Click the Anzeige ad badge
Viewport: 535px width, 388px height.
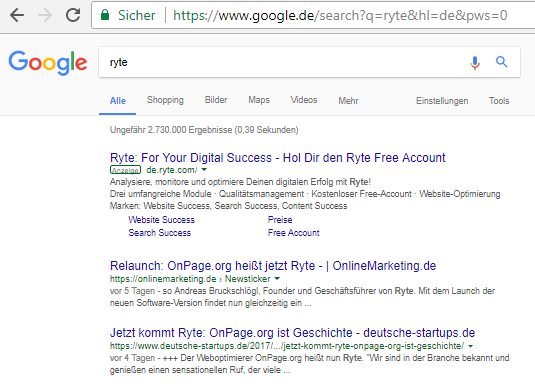[125, 170]
